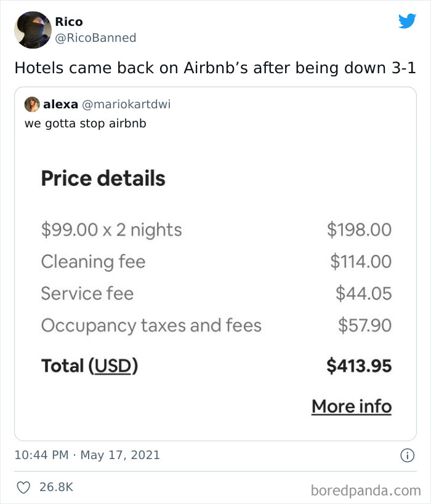Click the heart outline below the tweet
The width and height of the screenshot is (431, 504).
[23, 486]
